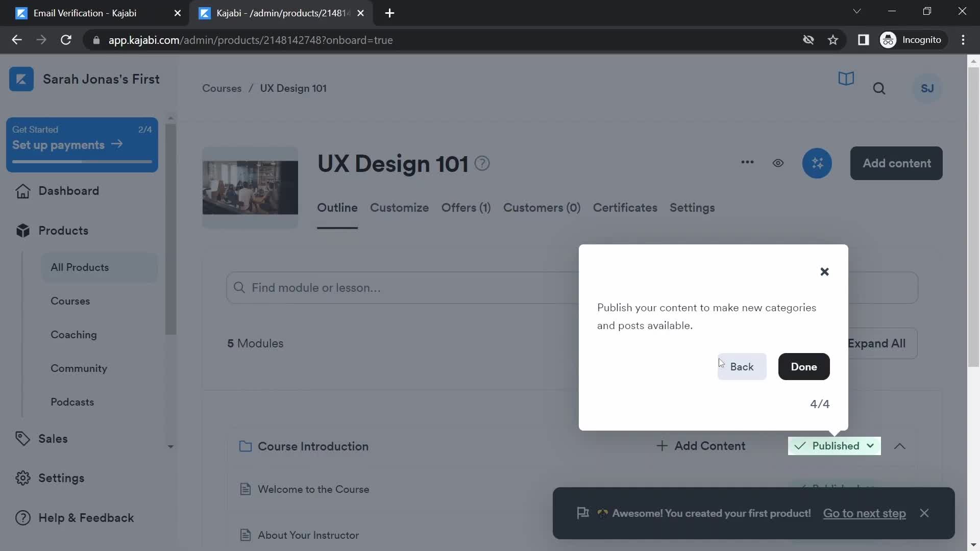This screenshot has height=551, width=980.
Task: Bookmark this page with the star icon
Action: (833, 40)
